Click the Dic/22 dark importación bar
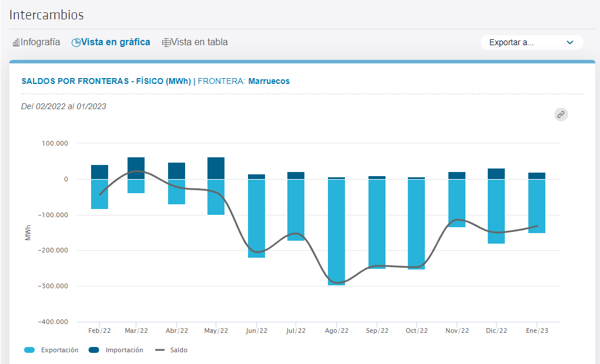This screenshot has width=600, height=364. pos(496,174)
